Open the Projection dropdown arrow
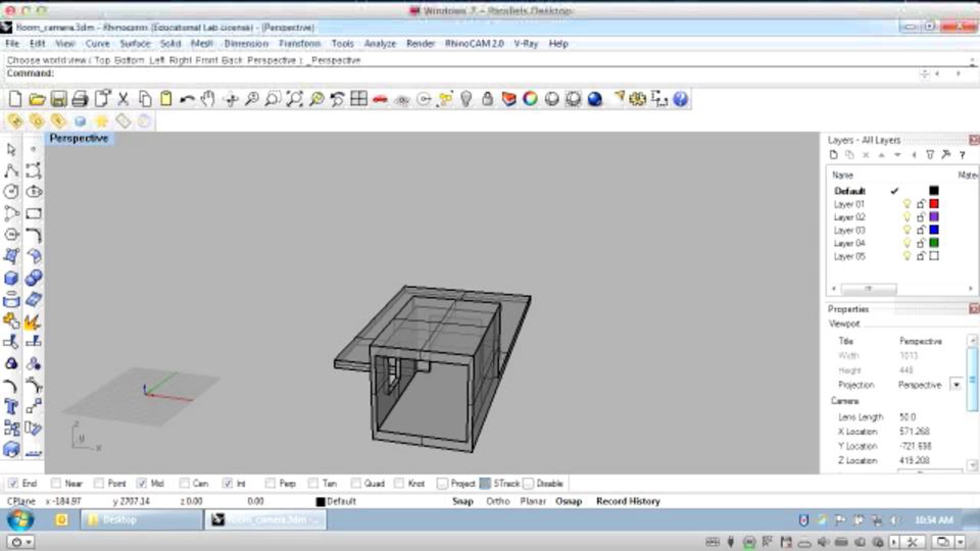 (956, 385)
